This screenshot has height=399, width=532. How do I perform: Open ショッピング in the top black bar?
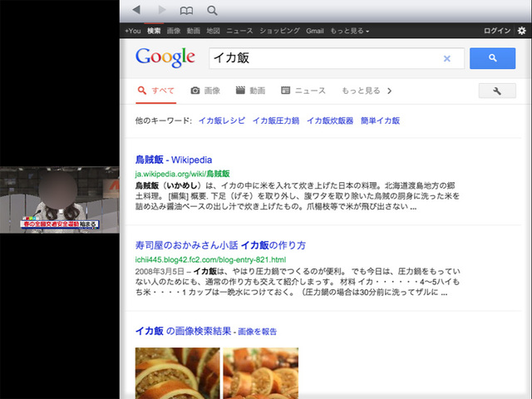pos(279,31)
